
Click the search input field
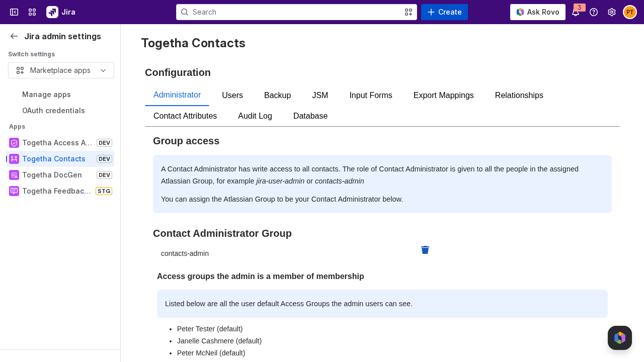tap(296, 12)
